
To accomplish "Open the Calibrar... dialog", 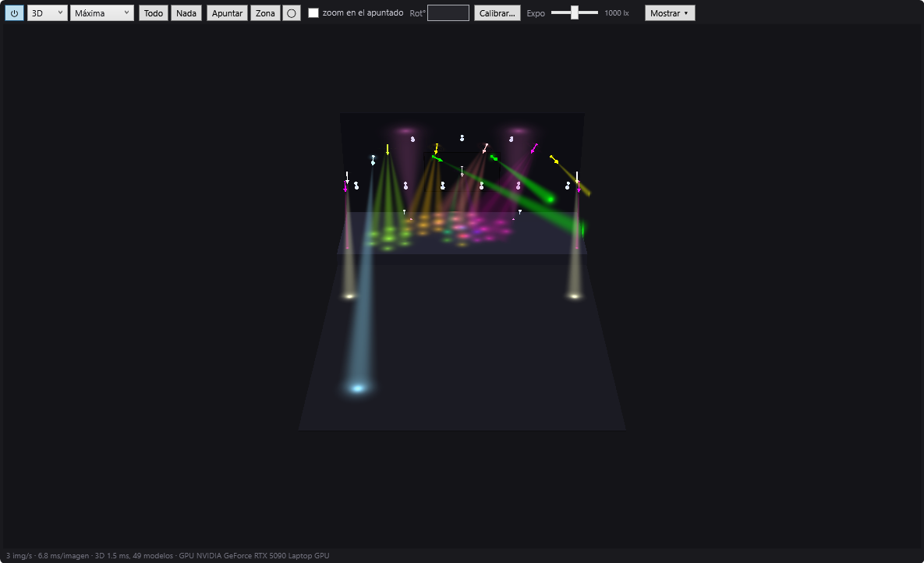I will (497, 13).
